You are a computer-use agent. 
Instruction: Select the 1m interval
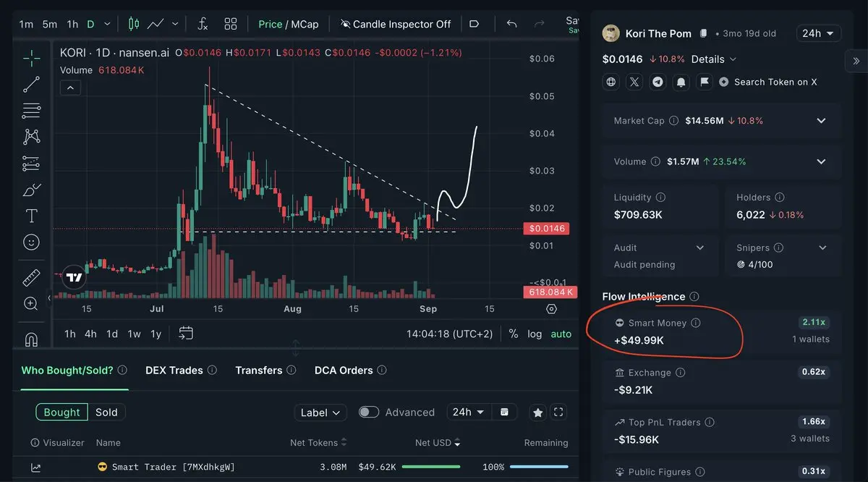[26, 24]
